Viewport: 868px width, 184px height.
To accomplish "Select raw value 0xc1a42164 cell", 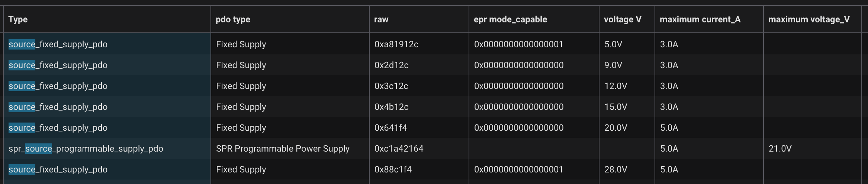I will (419, 149).
